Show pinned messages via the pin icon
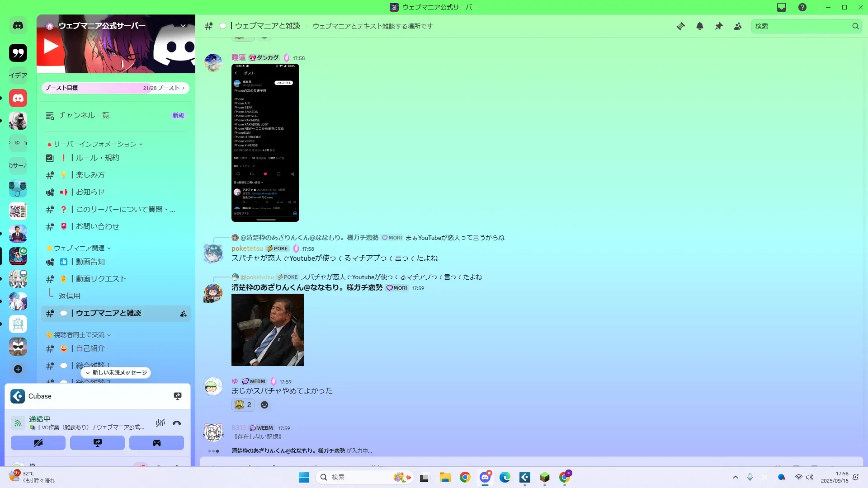Viewport: 868px width, 488px height. tap(719, 26)
